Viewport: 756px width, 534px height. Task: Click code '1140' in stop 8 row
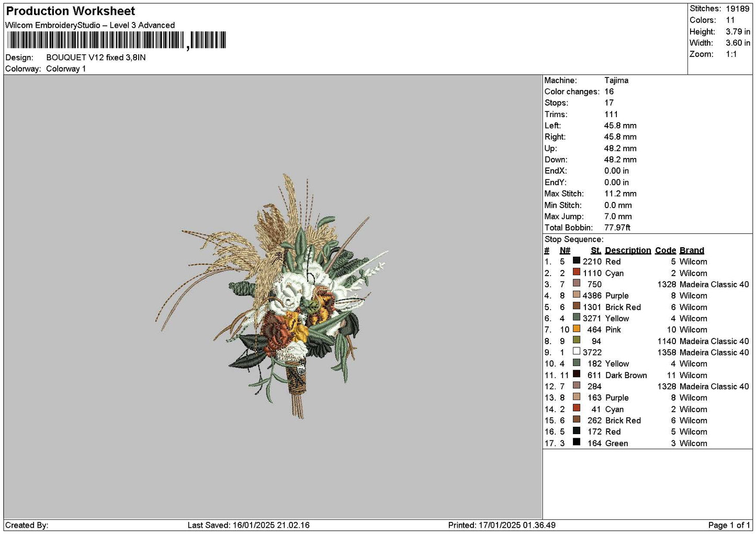click(x=667, y=342)
